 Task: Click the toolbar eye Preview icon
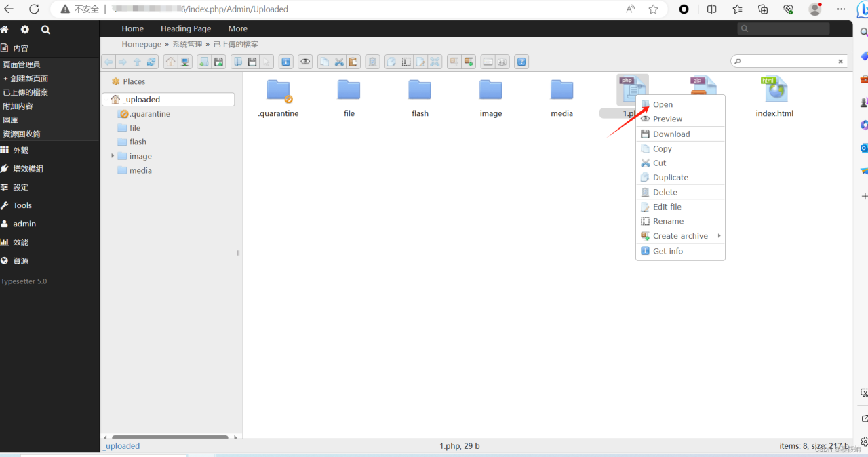306,62
